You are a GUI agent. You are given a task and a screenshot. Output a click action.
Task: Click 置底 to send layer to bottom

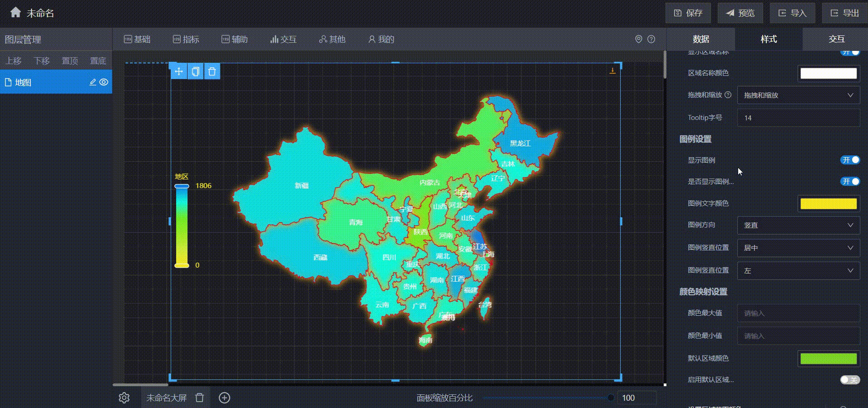(98, 61)
